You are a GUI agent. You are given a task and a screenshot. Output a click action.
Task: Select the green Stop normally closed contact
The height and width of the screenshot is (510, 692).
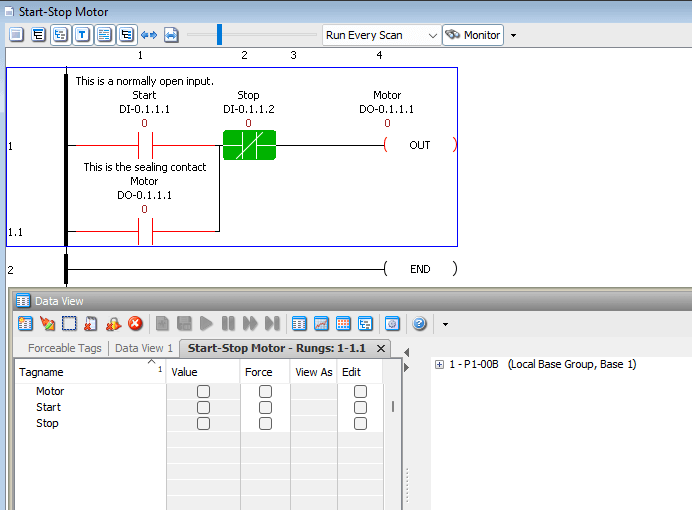(248, 145)
